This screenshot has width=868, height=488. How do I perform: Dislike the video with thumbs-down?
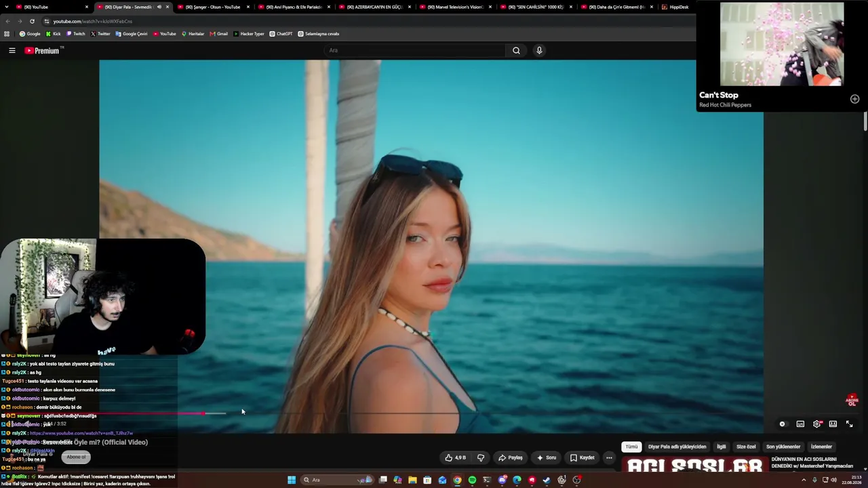pyautogui.click(x=481, y=457)
